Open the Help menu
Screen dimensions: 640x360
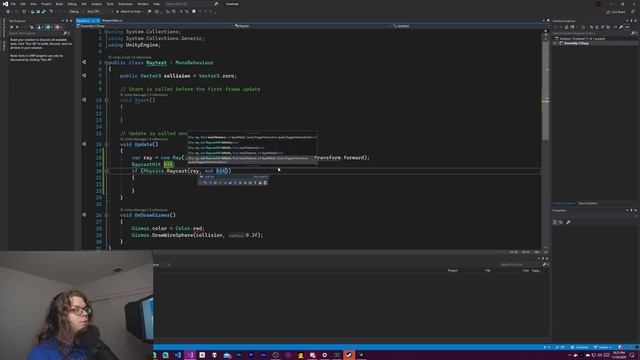click(156, 4)
